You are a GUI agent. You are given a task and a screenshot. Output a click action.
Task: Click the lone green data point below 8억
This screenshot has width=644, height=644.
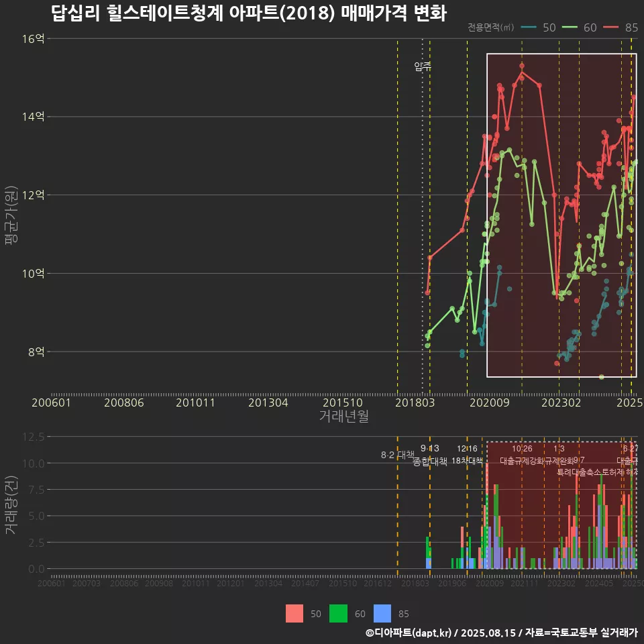pyautogui.click(x=601, y=377)
